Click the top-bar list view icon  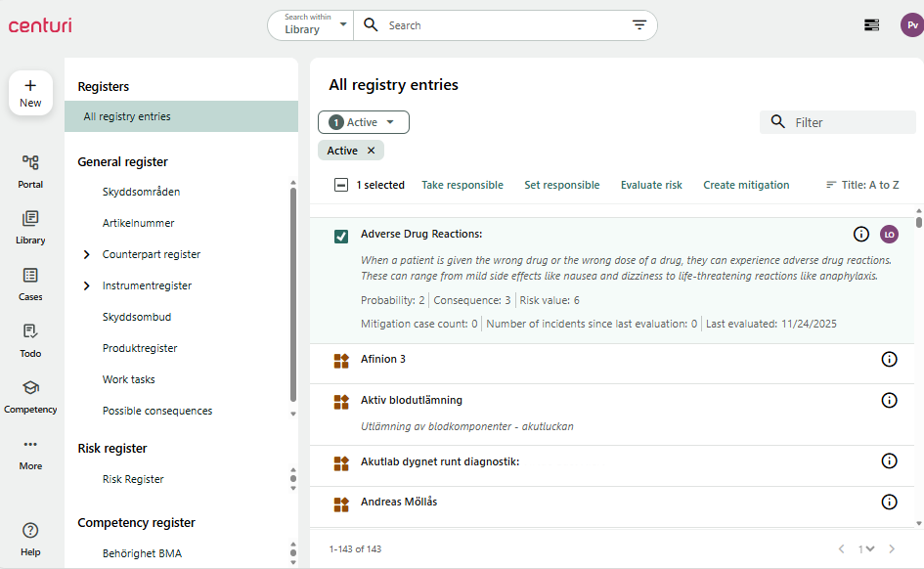871,25
